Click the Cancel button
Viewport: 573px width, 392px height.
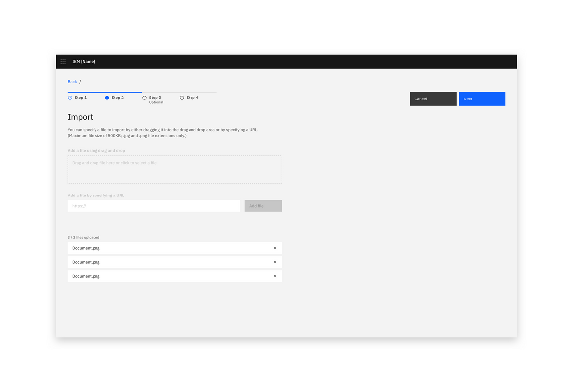point(433,98)
